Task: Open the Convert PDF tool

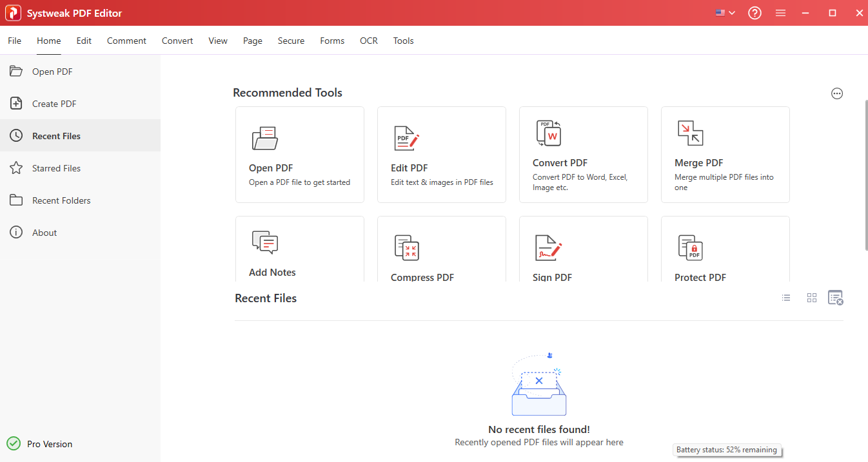Action: 583,155
